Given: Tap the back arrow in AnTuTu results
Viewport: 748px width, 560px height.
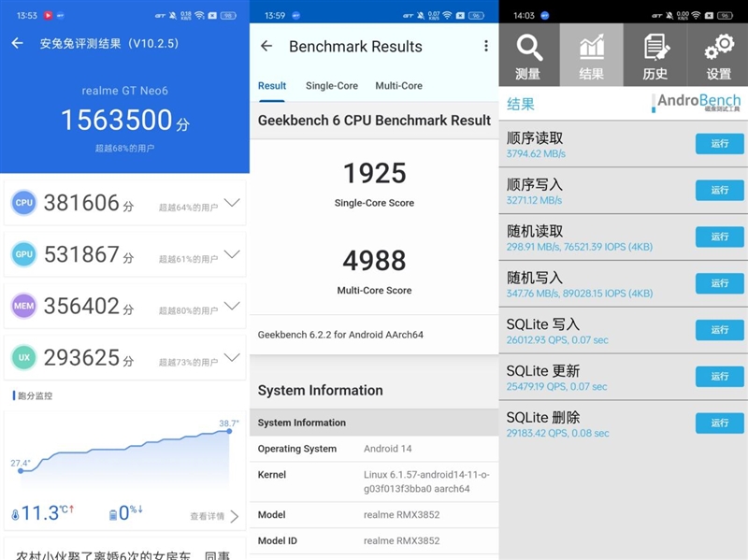Looking at the screenshot, I should (x=17, y=44).
